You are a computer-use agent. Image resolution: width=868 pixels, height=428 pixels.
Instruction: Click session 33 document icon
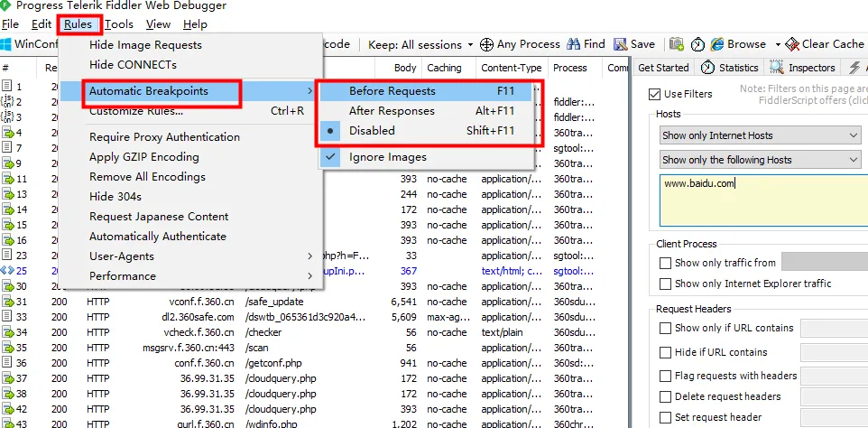point(7,317)
